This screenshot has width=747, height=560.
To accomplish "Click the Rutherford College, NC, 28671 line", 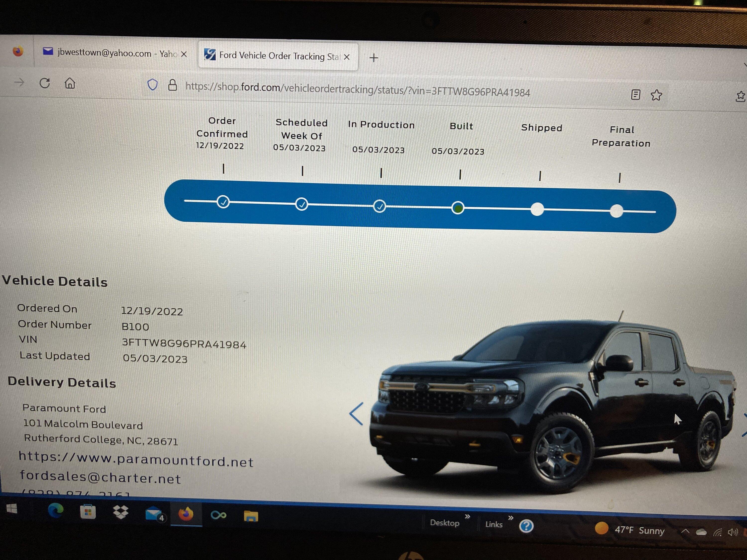I will point(101,440).
